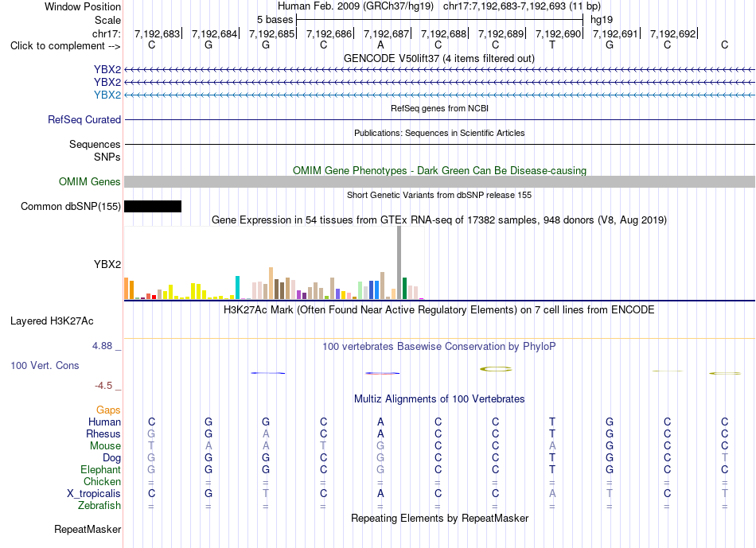
Task: Click the cyan bar in GTEx expression chart
Action: click(237, 288)
